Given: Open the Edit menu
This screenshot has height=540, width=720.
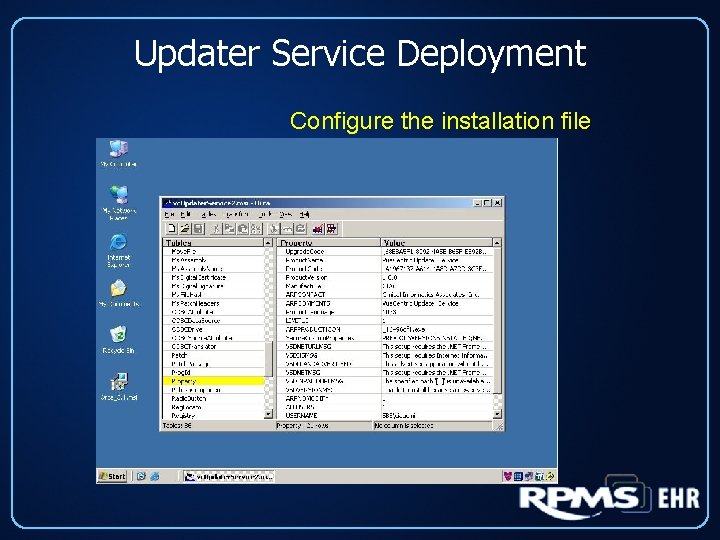Looking at the screenshot, I should click(x=186, y=214).
